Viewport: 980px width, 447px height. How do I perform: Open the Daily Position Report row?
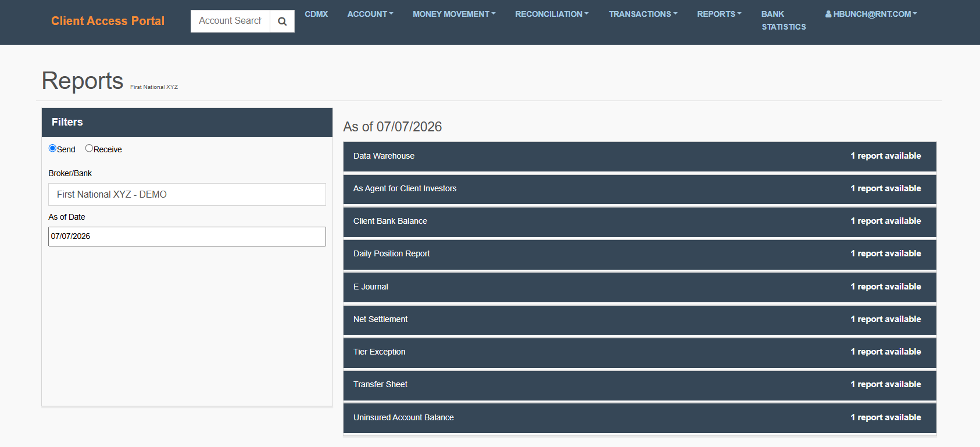tap(640, 254)
